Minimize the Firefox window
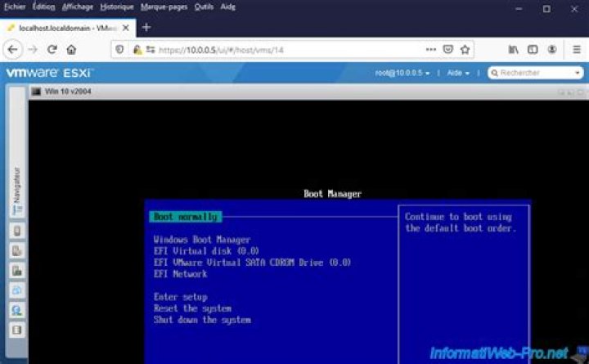Viewport: 589px width, 364px height. tap(519, 9)
